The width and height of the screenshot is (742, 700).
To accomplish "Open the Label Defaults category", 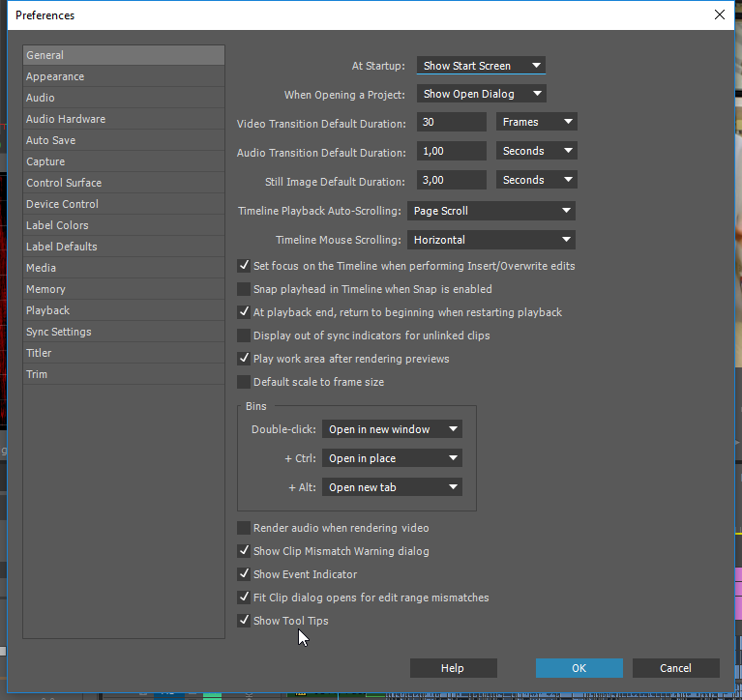I will [124, 247].
